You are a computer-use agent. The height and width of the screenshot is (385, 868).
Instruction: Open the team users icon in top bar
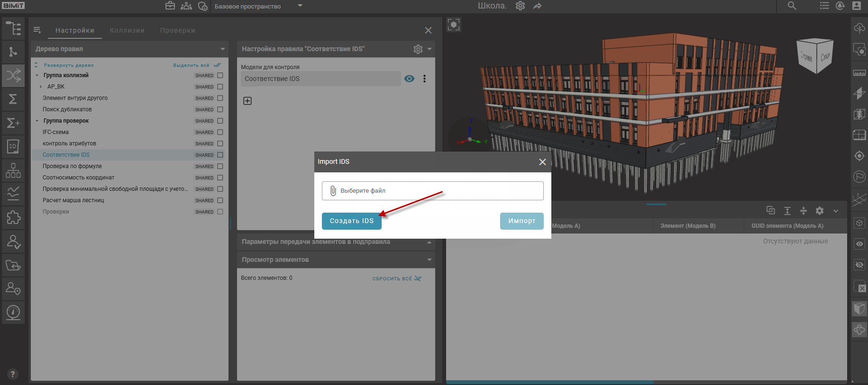point(186,6)
